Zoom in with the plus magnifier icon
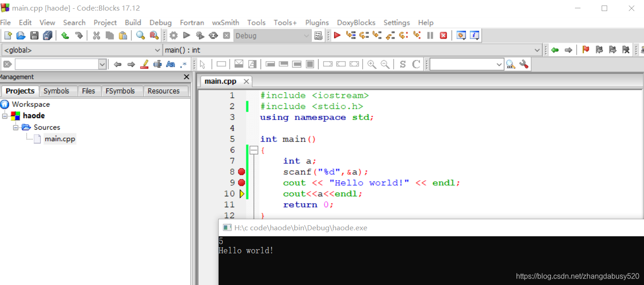 [371, 64]
